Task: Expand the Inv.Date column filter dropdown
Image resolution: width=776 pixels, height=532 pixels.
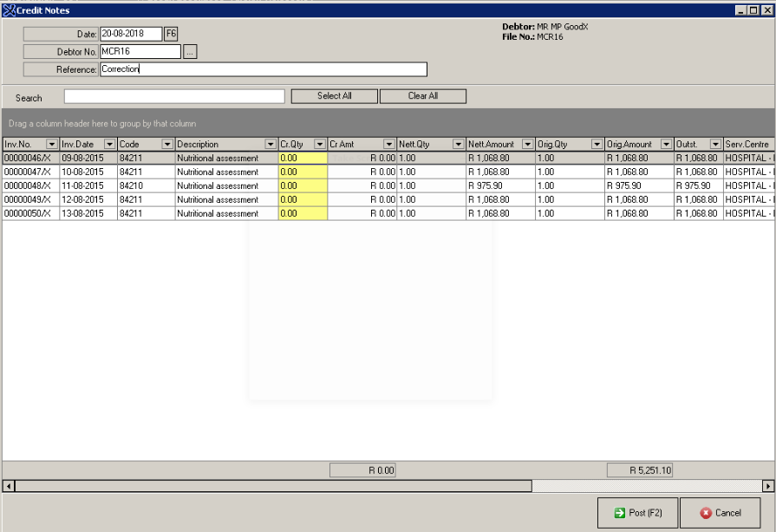Action: pyautogui.click(x=109, y=144)
